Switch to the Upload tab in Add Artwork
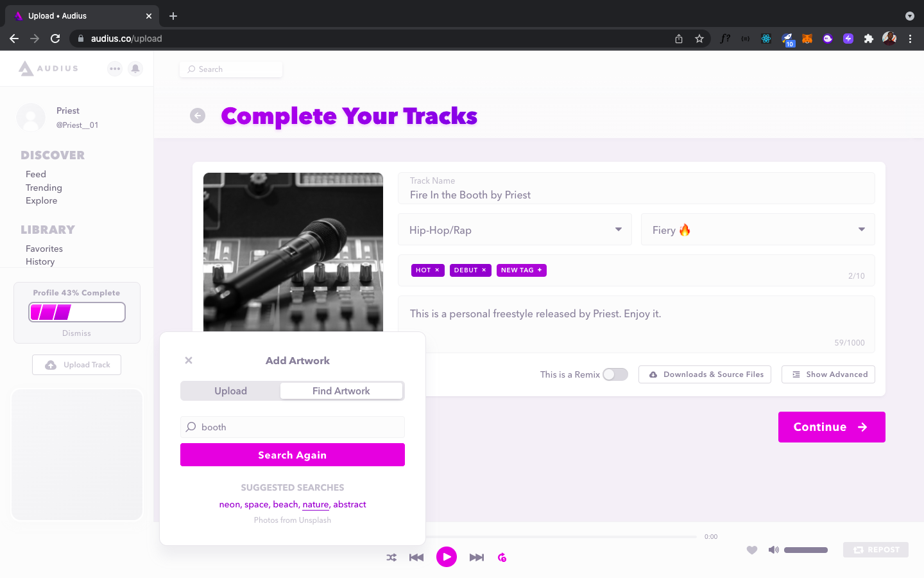The image size is (924, 578). point(231,391)
